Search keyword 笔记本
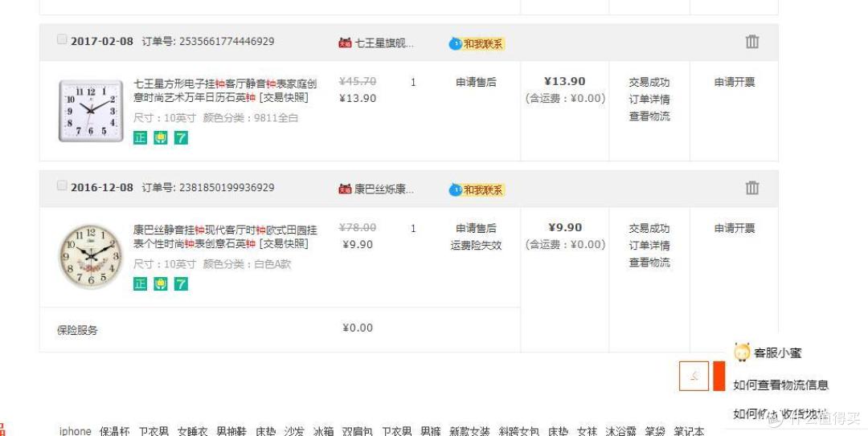868x436 pixels. (x=689, y=431)
